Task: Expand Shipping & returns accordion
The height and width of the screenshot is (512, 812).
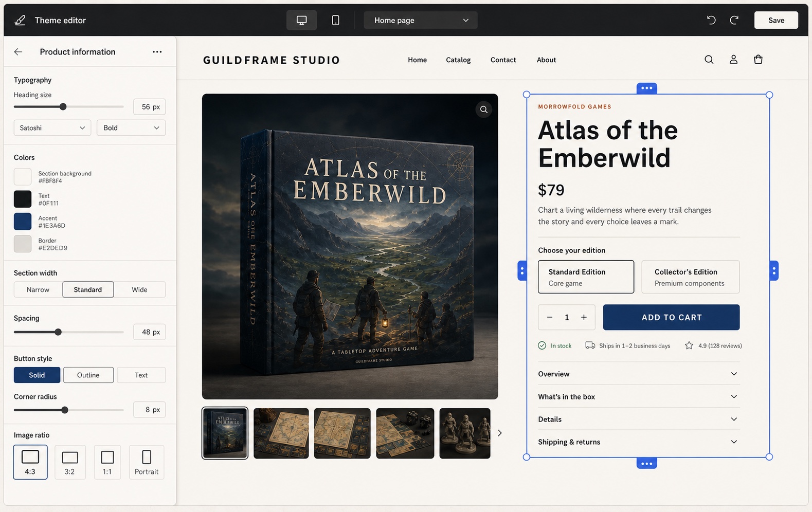Action: (x=639, y=442)
